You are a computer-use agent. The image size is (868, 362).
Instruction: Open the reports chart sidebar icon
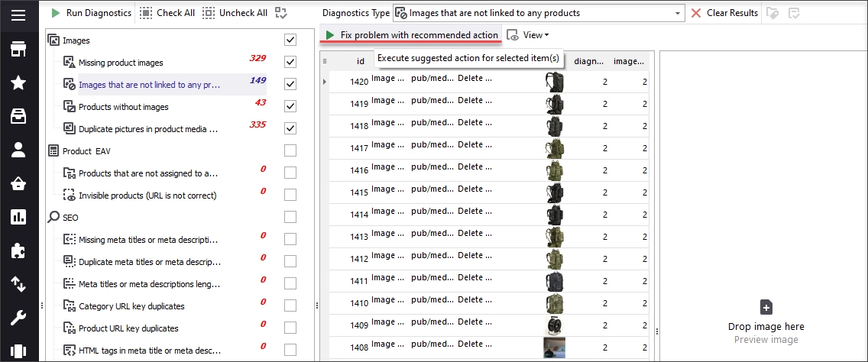(18, 217)
